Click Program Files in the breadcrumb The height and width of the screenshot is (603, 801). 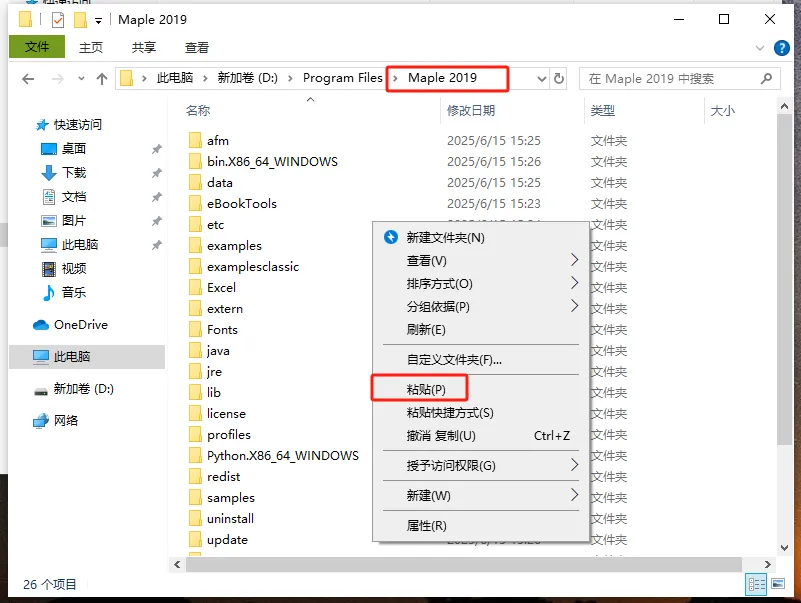coord(342,78)
